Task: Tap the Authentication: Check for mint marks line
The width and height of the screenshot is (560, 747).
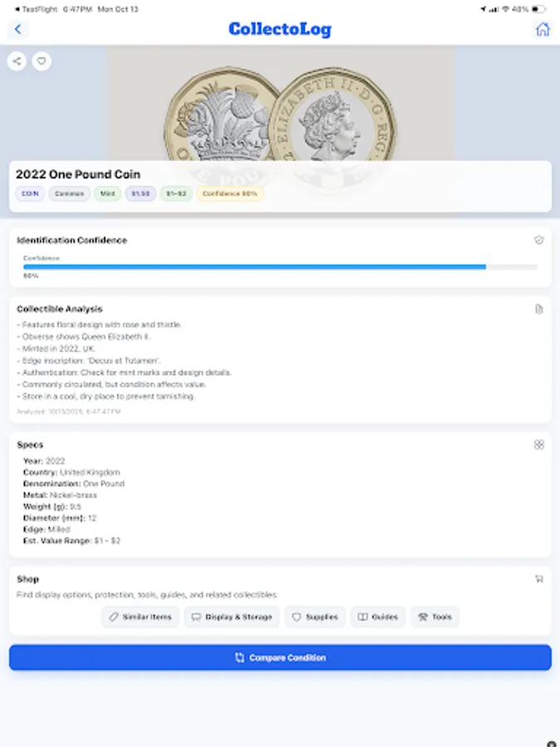Action: point(124,373)
